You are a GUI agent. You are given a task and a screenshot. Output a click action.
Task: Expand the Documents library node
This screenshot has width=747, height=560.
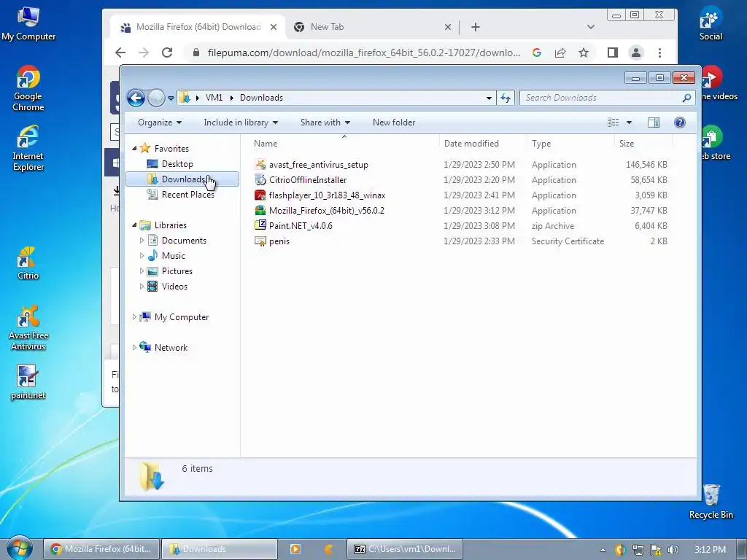point(142,241)
